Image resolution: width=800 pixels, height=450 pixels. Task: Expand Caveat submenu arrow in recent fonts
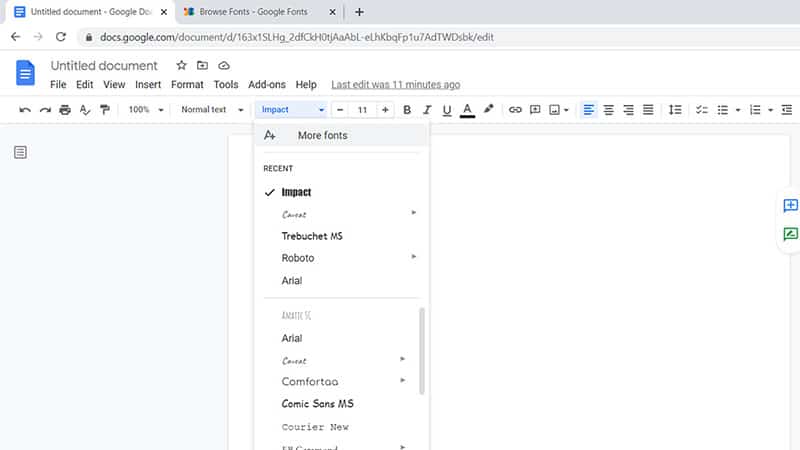coord(414,213)
